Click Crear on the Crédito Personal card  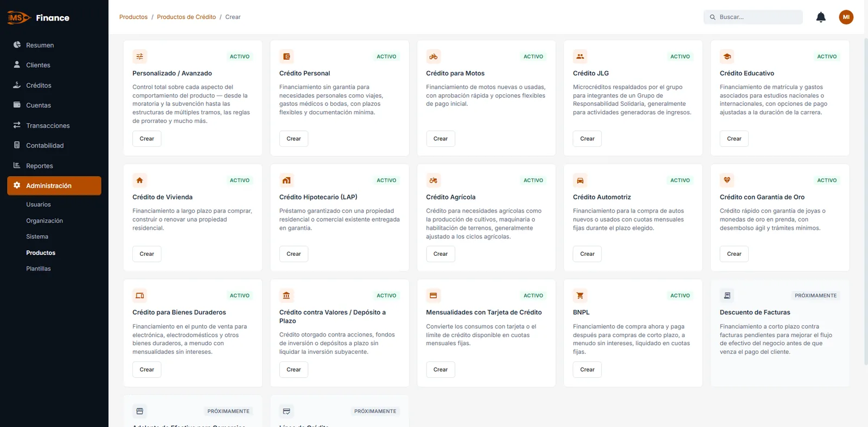293,139
